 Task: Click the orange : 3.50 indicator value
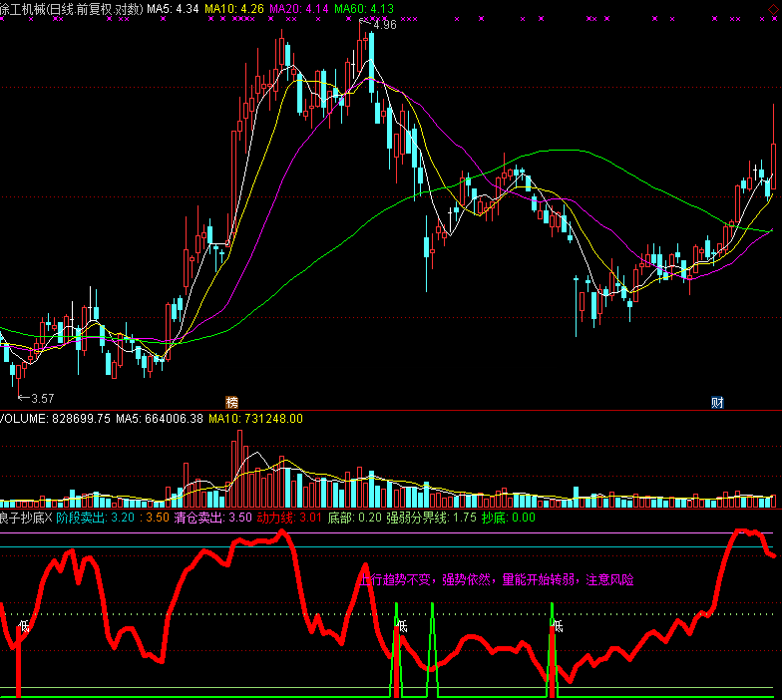tap(156, 518)
